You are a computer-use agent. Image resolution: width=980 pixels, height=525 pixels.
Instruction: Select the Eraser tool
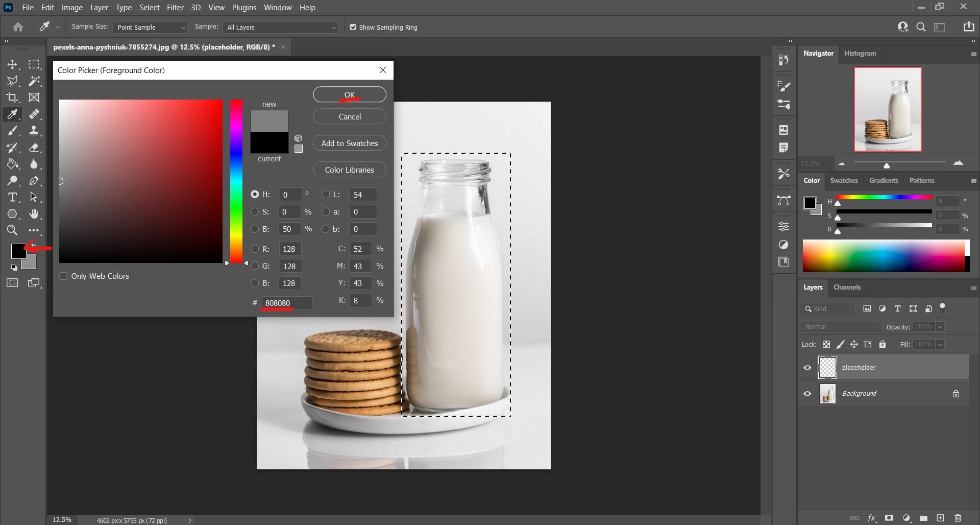click(x=34, y=148)
